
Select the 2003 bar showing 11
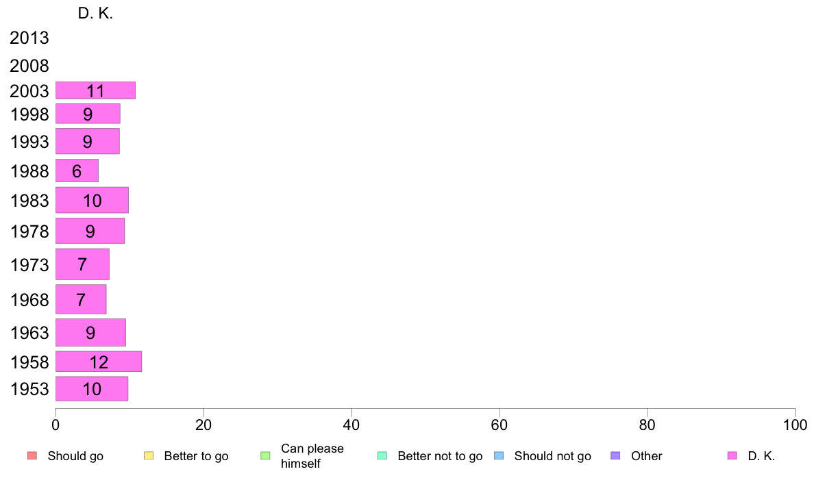(95, 90)
